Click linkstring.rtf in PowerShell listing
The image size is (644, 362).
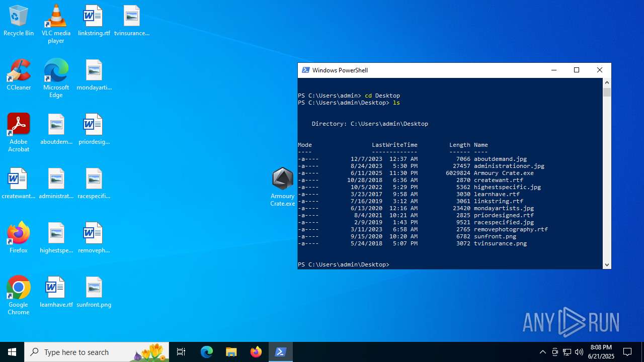pyautogui.click(x=499, y=201)
